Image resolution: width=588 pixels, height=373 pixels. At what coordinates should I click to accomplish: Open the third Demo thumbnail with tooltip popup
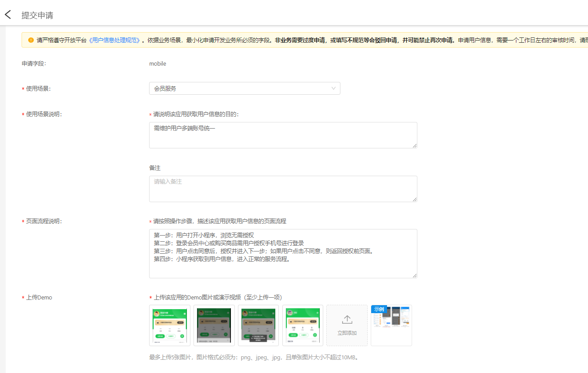pyautogui.click(x=259, y=325)
